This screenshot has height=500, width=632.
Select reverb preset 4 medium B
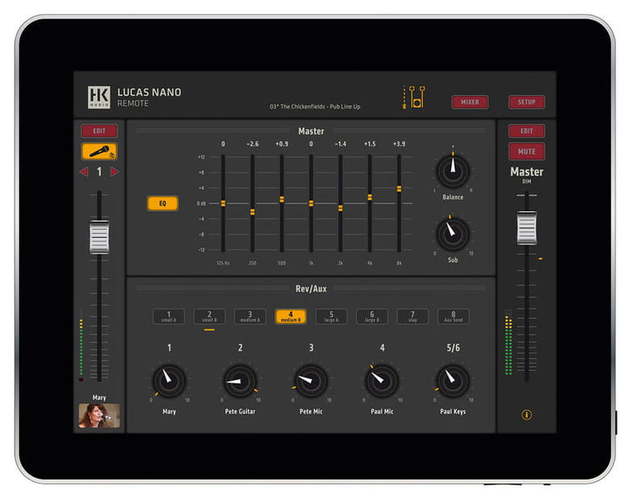(291, 316)
